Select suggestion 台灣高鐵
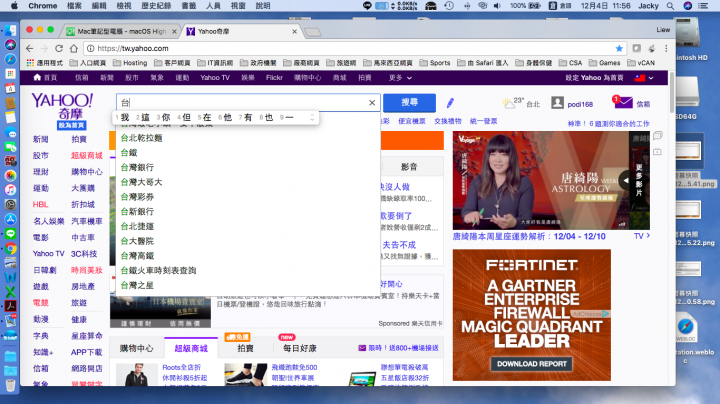 click(x=137, y=256)
